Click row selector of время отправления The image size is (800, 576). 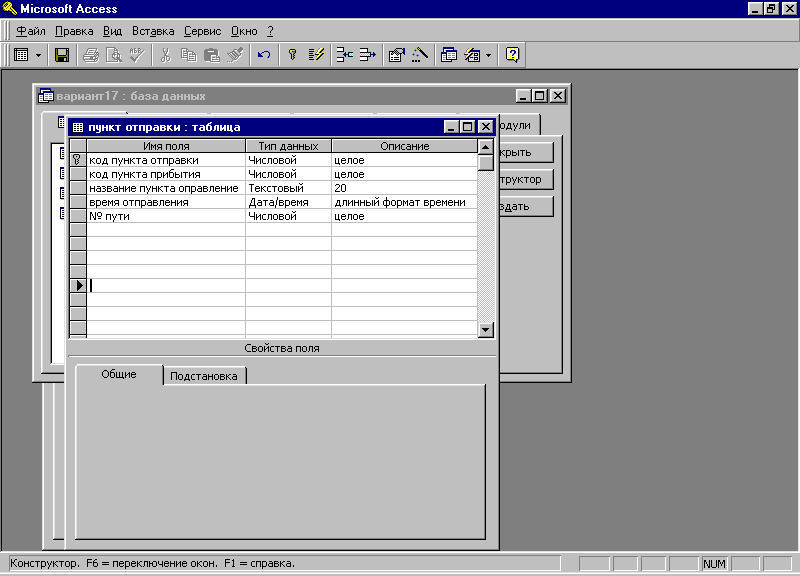78,202
